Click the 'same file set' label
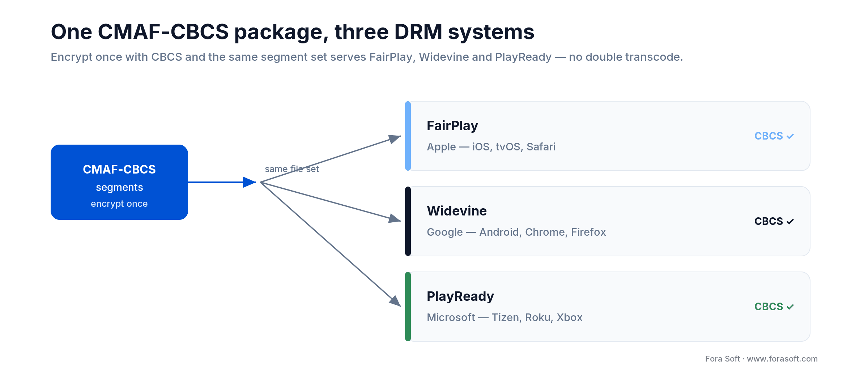 click(292, 169)
